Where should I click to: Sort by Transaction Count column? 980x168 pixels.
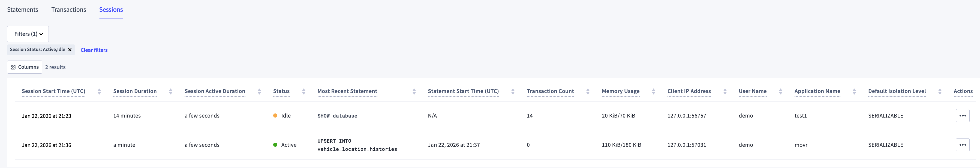pos(587,91)
